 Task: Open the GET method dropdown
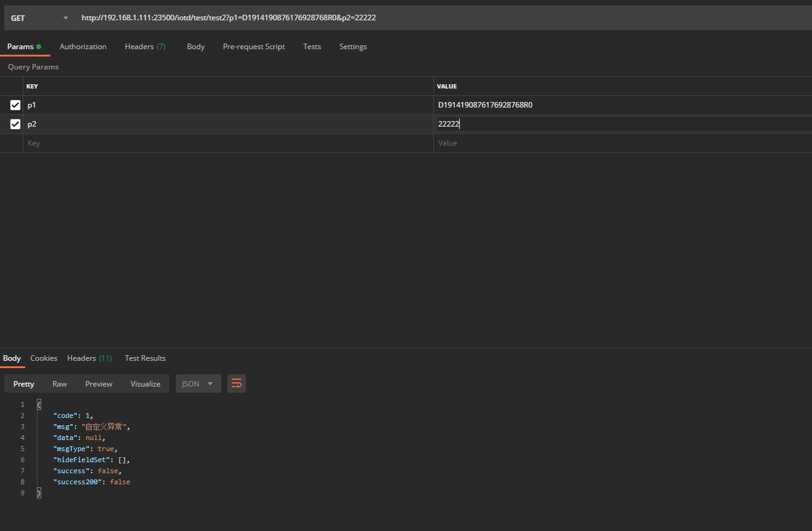[x=39, y=18]
